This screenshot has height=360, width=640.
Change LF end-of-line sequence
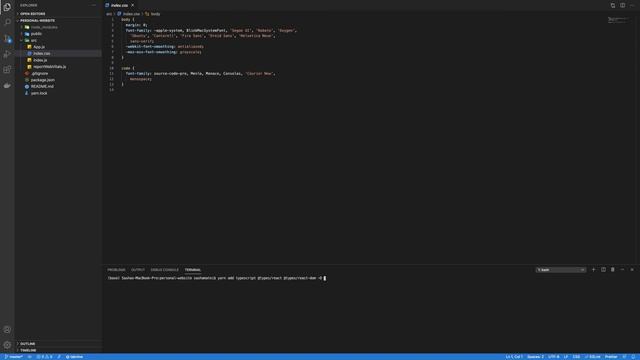coord(566,357)
